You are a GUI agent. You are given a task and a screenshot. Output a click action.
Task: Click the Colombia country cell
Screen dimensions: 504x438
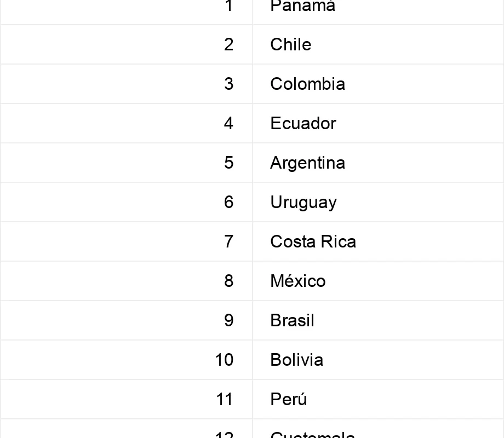click(378, 84)
